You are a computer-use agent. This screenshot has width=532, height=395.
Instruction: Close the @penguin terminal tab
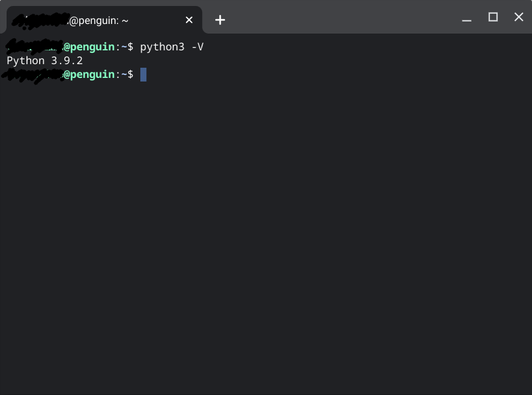pyautogui.click(x=189, y=20)
